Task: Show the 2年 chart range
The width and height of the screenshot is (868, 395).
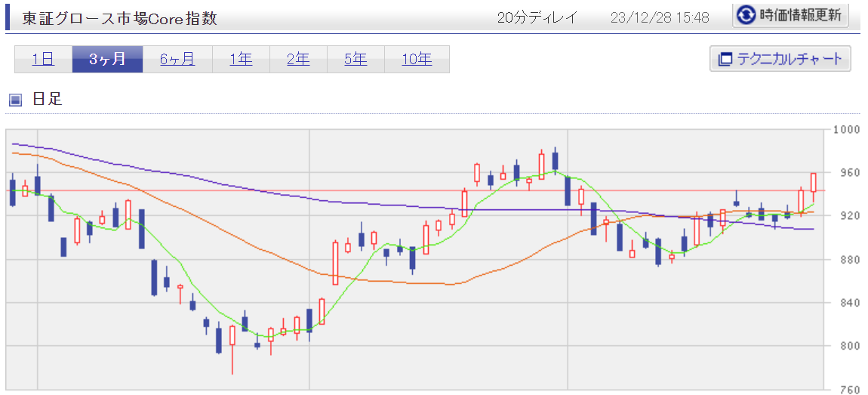Action: tap(298, 59)
